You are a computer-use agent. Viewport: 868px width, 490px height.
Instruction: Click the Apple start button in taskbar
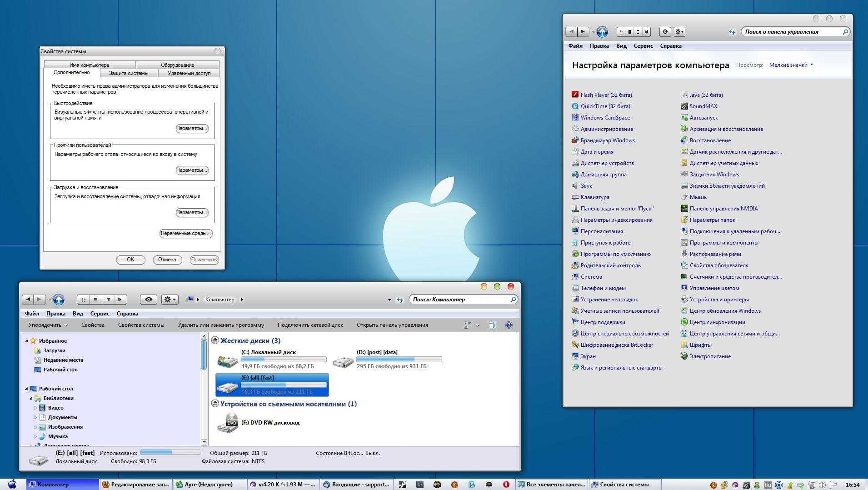(12, 484)
